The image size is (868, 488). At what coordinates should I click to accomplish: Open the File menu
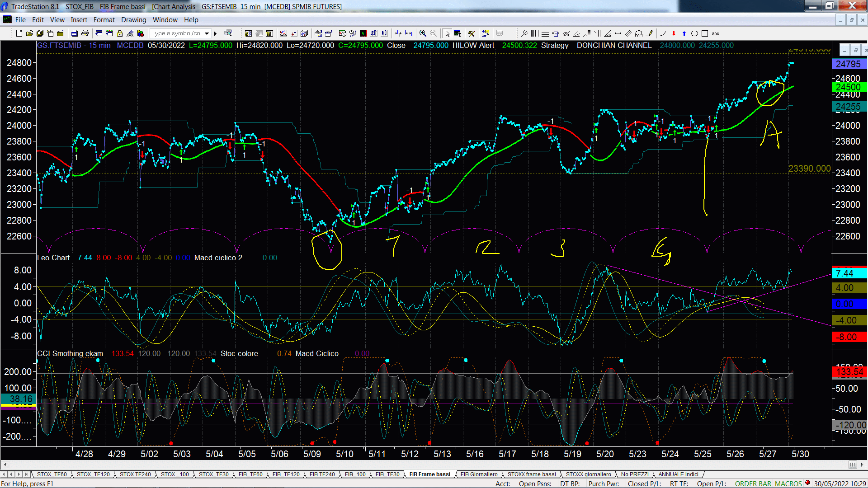[x=20, y=20]
